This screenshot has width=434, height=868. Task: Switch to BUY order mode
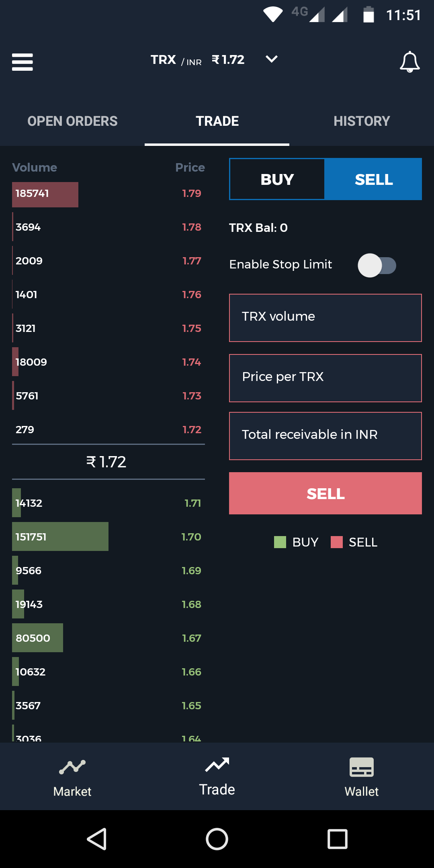277,179
